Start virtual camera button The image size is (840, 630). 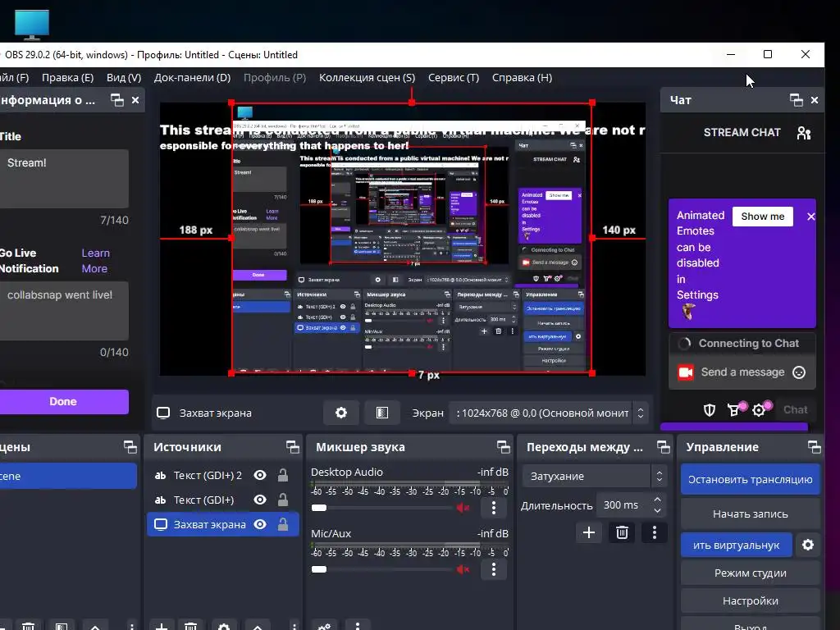coord(736,546)
